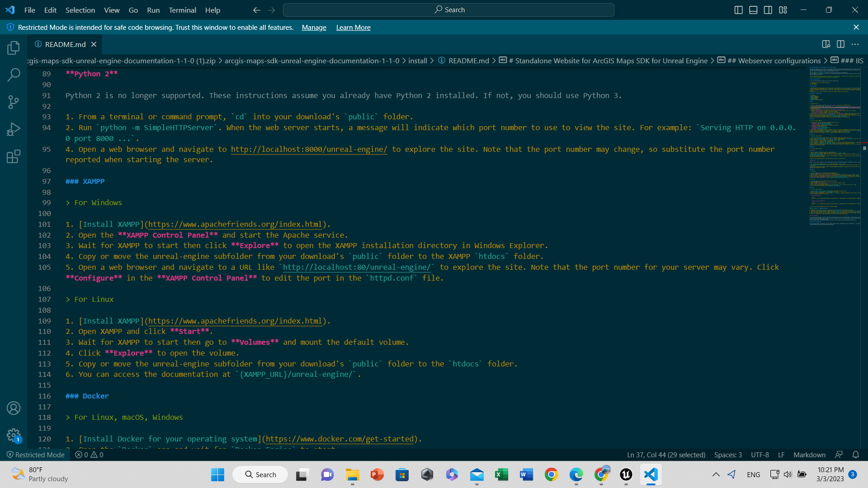868x488 pixels.
Task: Click the Accounts icon in activity bar
Action: (x=14, y=408)
